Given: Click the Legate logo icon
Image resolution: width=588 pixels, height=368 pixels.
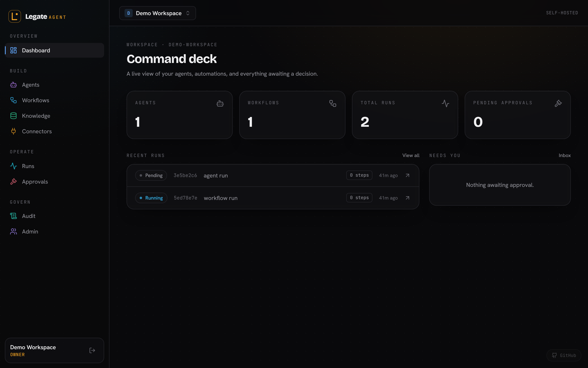Looking at the screenshot, I should coord(14,16).
